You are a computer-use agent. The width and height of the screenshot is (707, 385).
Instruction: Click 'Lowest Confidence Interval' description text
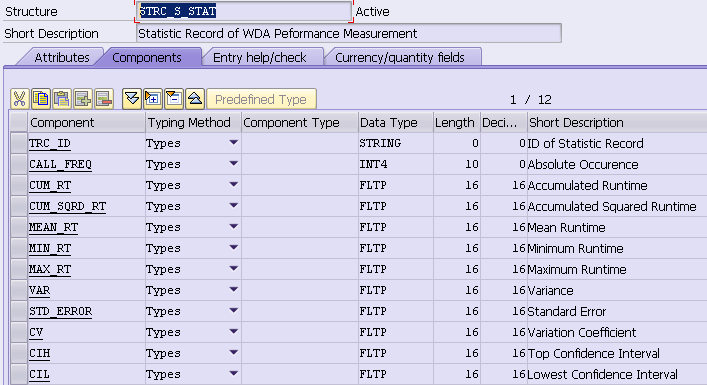tap(602, 374)
